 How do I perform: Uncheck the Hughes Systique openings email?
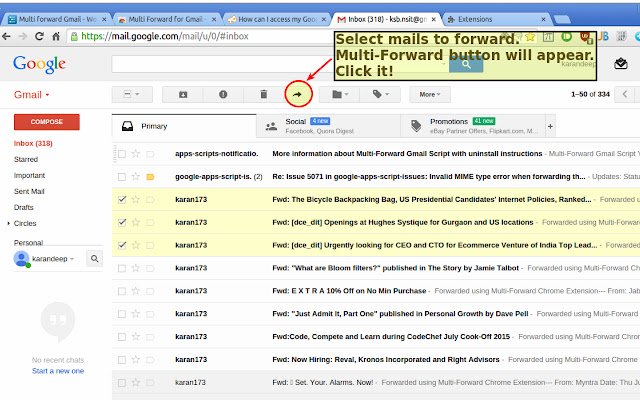click(x=122, y=222)
